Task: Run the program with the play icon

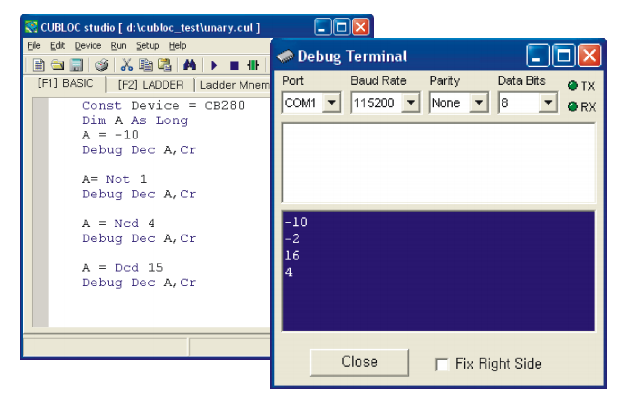Action: (214, 65)
